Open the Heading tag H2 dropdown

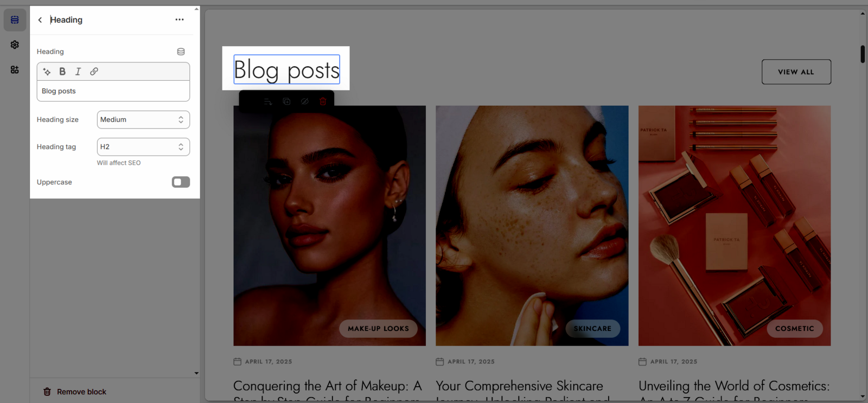pyautogui.click(x=143, y=147)
